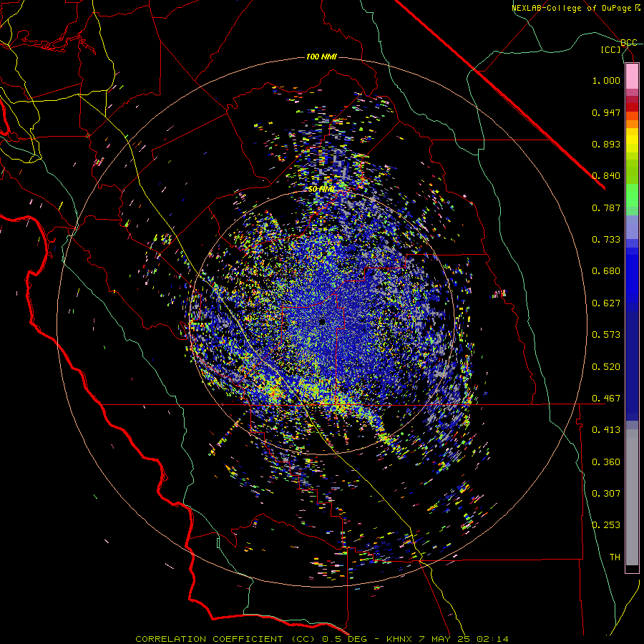Click the [CC] units label
This screenshot has width=644, height=644.
click(x=611, y=49)
